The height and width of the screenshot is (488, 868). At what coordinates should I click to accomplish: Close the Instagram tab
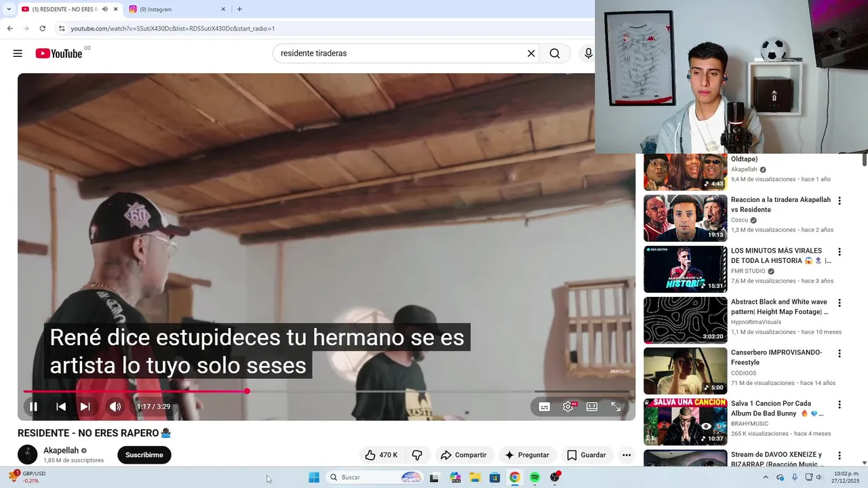(x=223, y=9)
